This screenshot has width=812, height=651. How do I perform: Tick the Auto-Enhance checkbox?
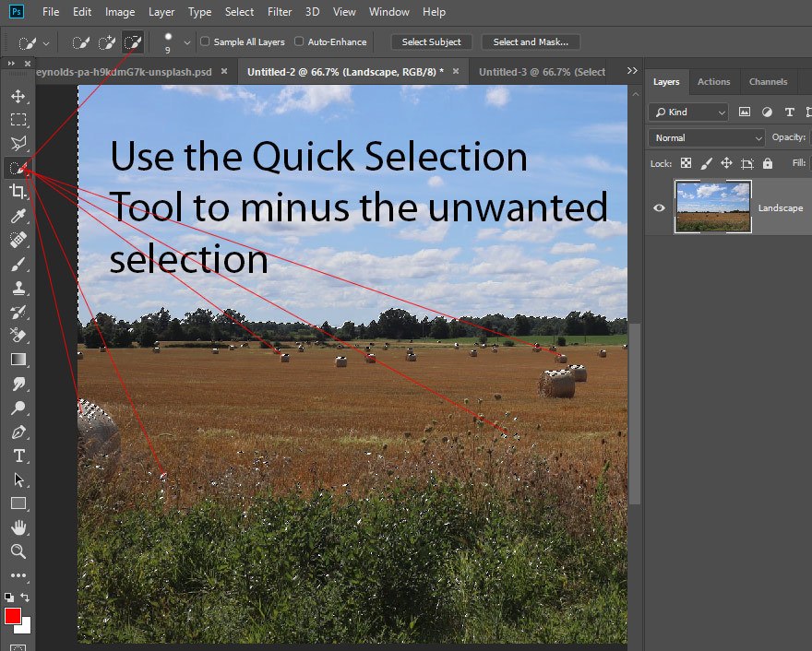pos(299,41)
